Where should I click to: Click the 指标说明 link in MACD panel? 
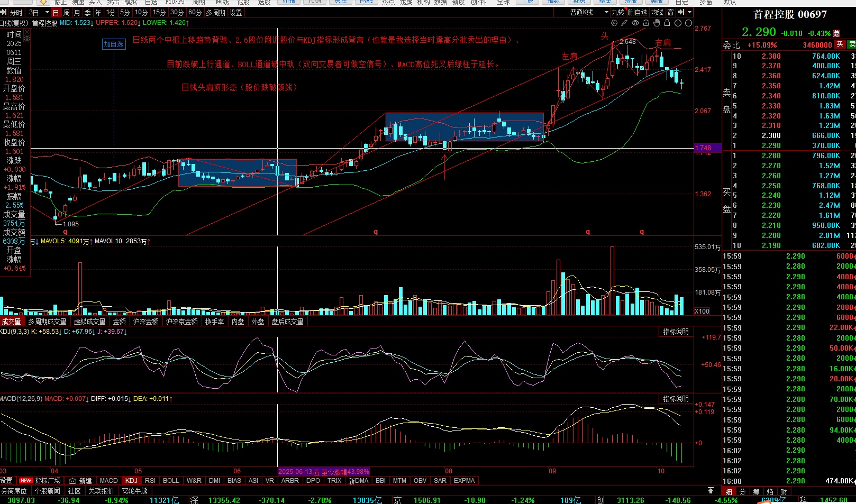[676, 399]
